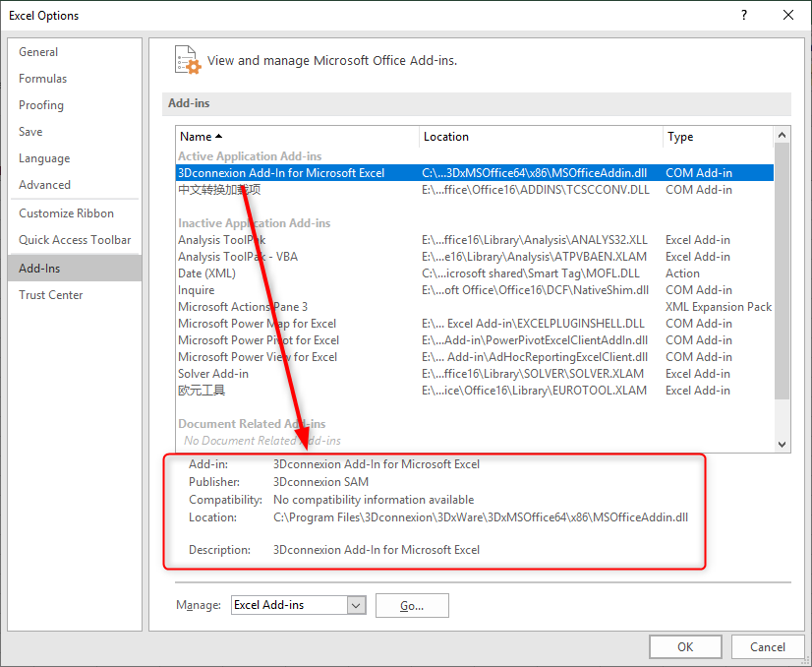The image size is (812, 667).
Task: Sort add-ins by the Name column header
Action: 297,137
